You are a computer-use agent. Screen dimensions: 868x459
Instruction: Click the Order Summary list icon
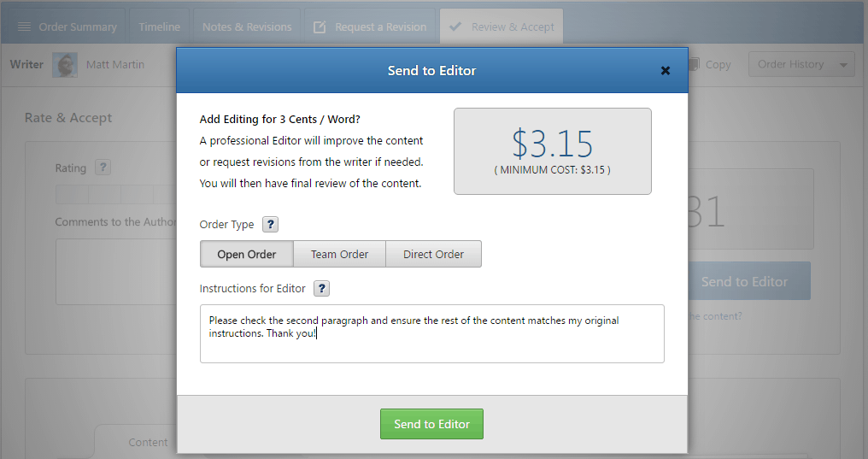pos(24,27)
